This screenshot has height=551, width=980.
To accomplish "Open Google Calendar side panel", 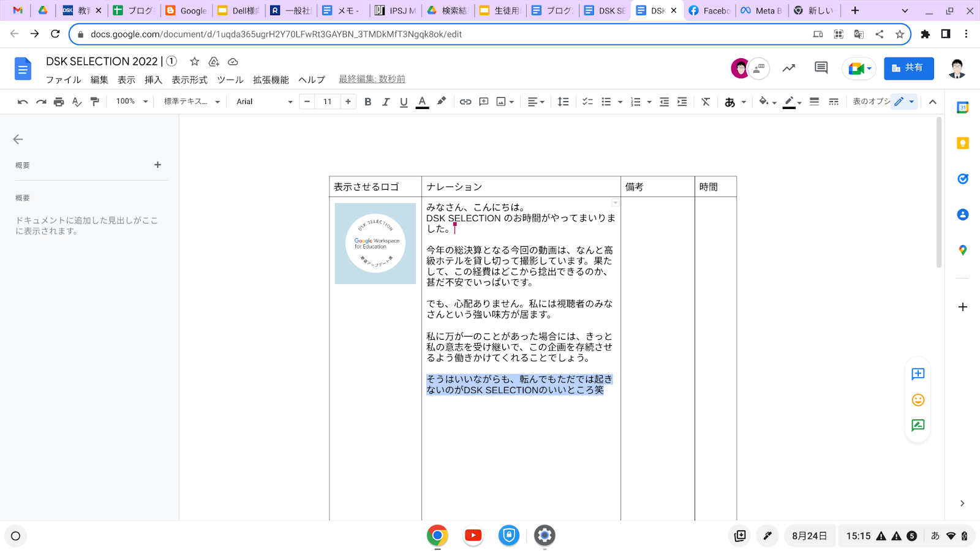I will [x=963, y=107].
